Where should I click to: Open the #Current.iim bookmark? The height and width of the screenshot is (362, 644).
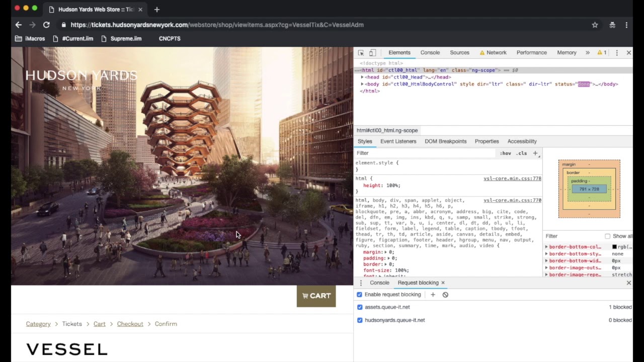click(72, 39)
